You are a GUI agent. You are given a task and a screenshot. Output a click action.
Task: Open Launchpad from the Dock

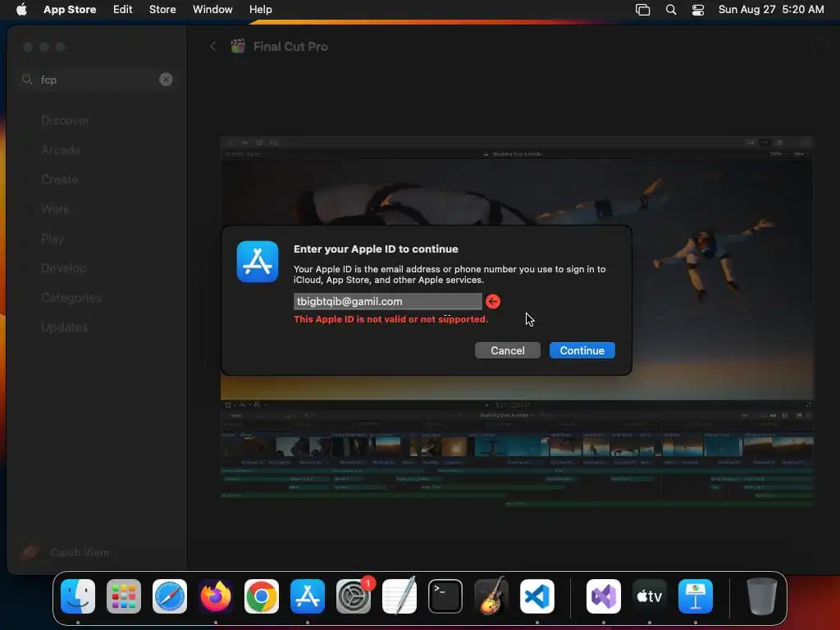click(124, 596)
